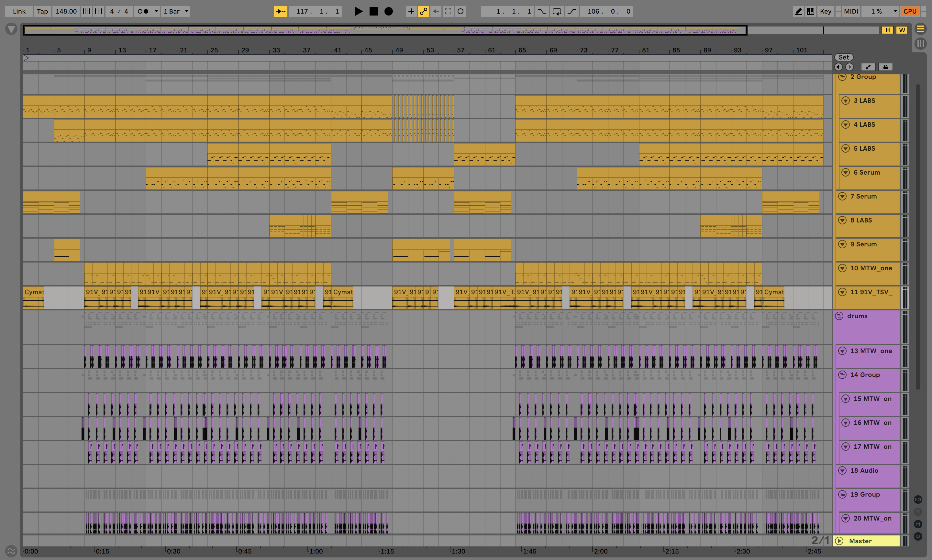932x560 pixels.
Task: Toggle the Automation Arm button
Action: click(x=423, y=11)
